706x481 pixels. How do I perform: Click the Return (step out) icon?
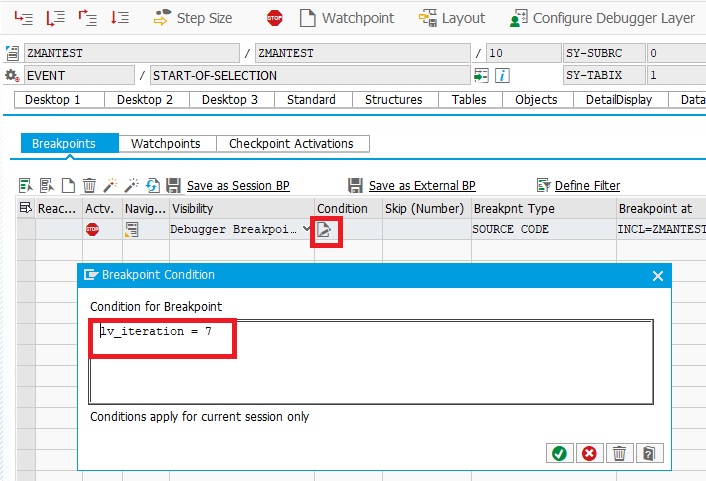click(x=88, y=18)
